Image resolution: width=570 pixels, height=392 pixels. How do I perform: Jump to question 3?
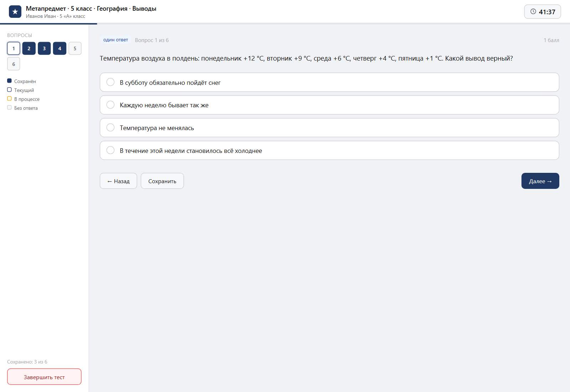point(44,48)
